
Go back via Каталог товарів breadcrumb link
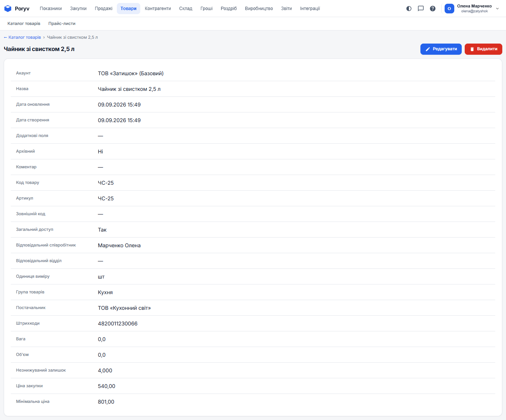(22, 37)
